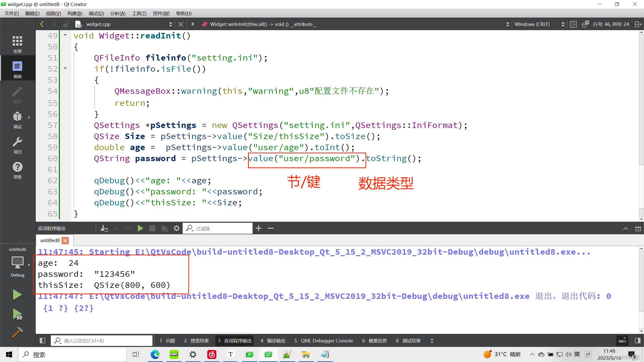Clear the application output with the broom icon
The height and width of the screenshot is (362, 644).
tap(104, 228)
